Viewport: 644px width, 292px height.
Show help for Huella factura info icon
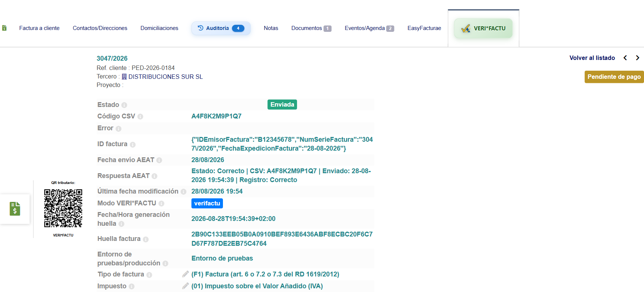(x=146, y=239)
